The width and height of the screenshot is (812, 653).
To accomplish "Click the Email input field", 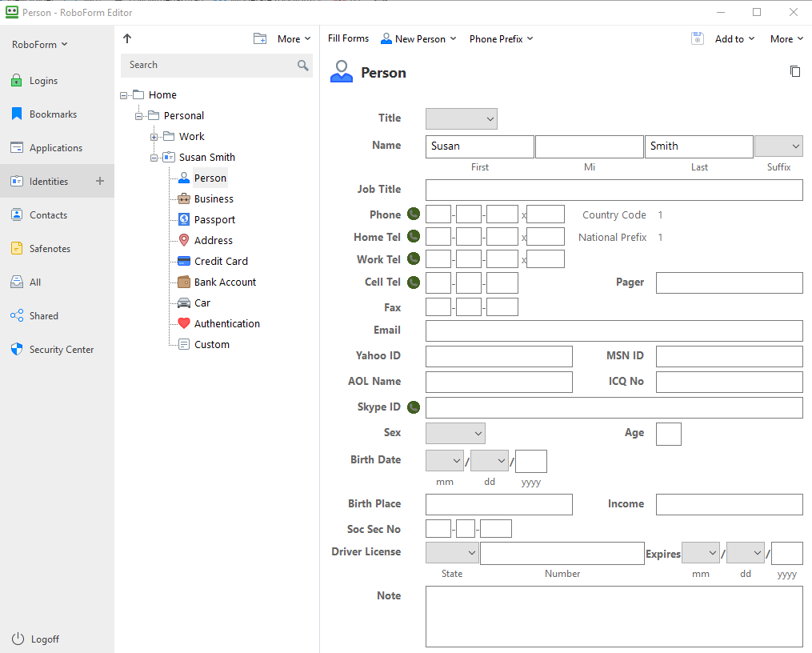I will click(614, 331).
